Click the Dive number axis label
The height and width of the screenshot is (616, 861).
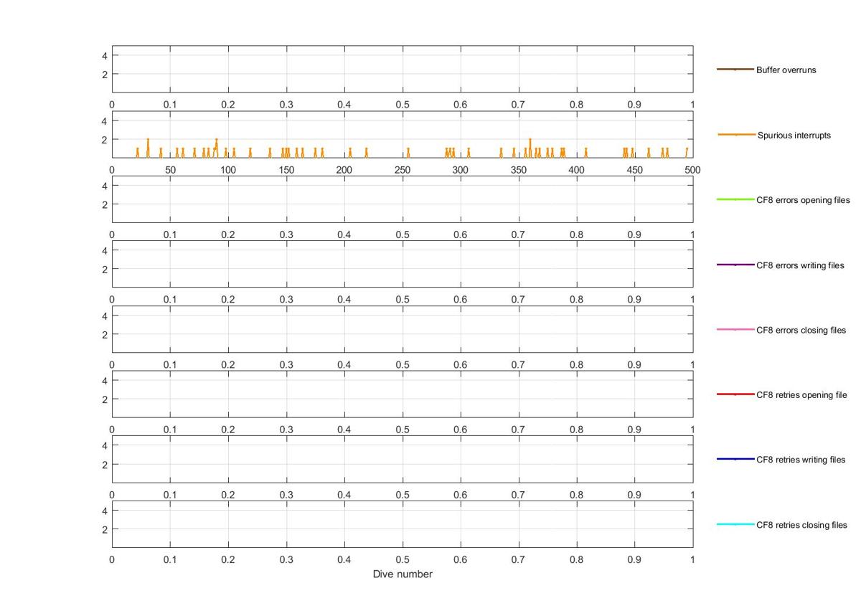coord(403,574)
